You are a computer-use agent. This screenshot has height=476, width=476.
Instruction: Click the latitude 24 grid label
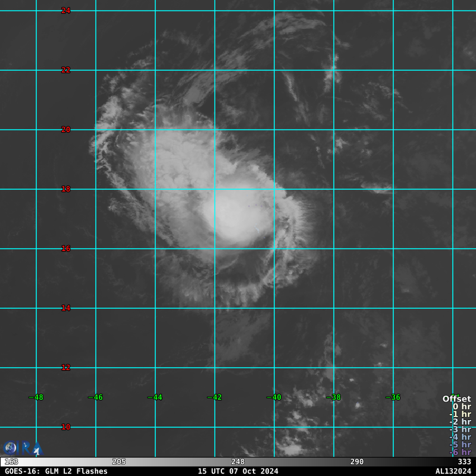[x=65, y=11]
